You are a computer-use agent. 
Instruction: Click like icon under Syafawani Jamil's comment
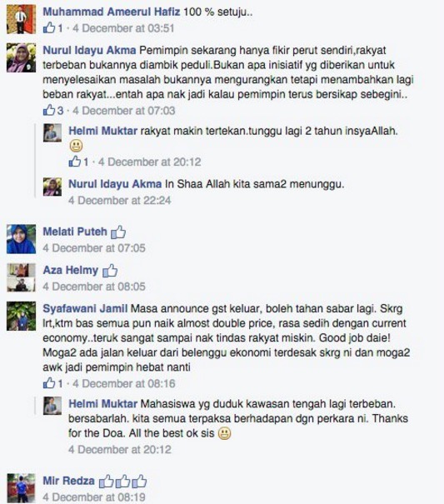(x=49, y=383)
